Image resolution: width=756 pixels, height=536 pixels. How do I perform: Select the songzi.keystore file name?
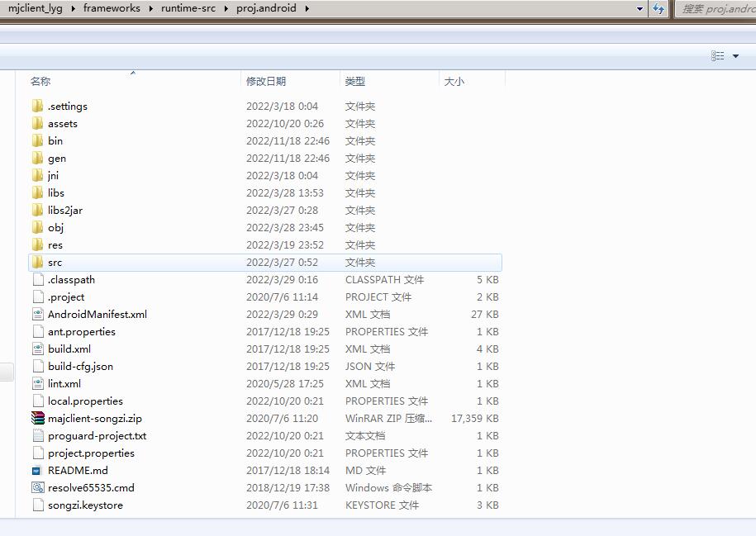(x=85, y=505)
